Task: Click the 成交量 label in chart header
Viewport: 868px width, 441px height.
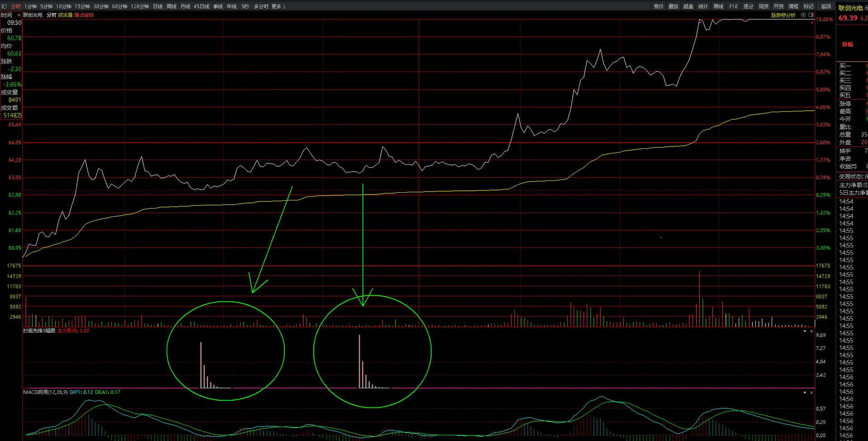Action: (65, 15)
